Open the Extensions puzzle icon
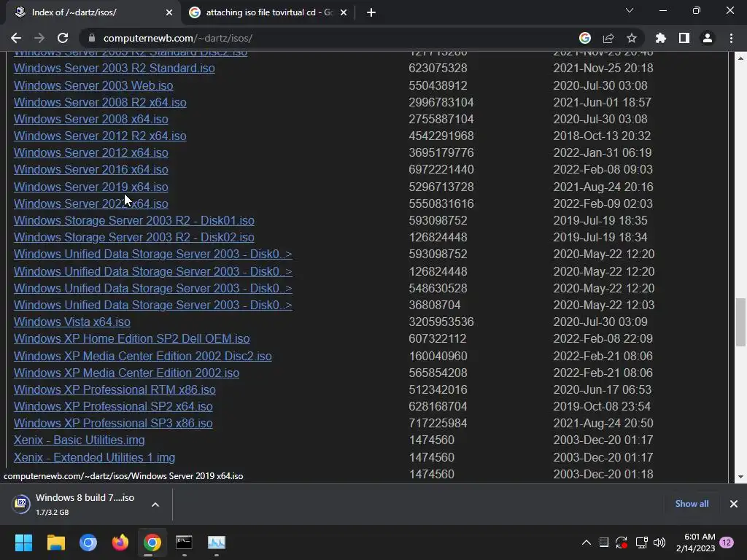The height and width of the screenshot is (560, 747). [x=661, y=38]
